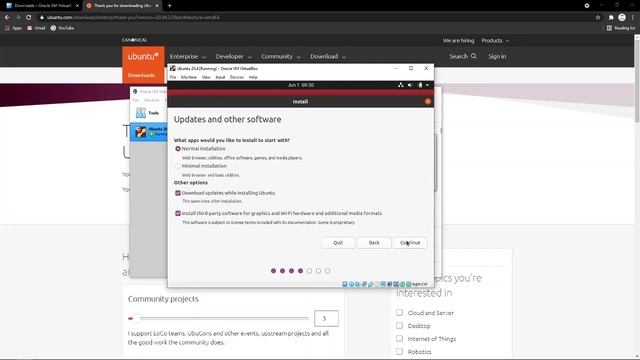Click the ubuntu logo on website
640x360 pixels.
click(143, 56)
